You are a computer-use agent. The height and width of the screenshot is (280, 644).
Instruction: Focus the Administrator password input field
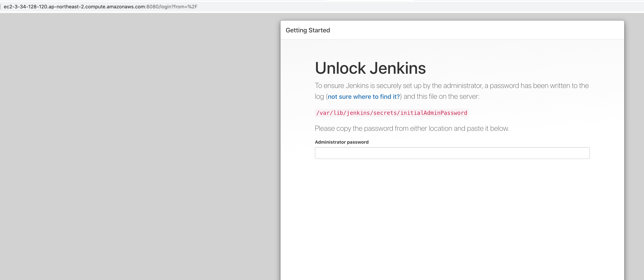(452, 153)
